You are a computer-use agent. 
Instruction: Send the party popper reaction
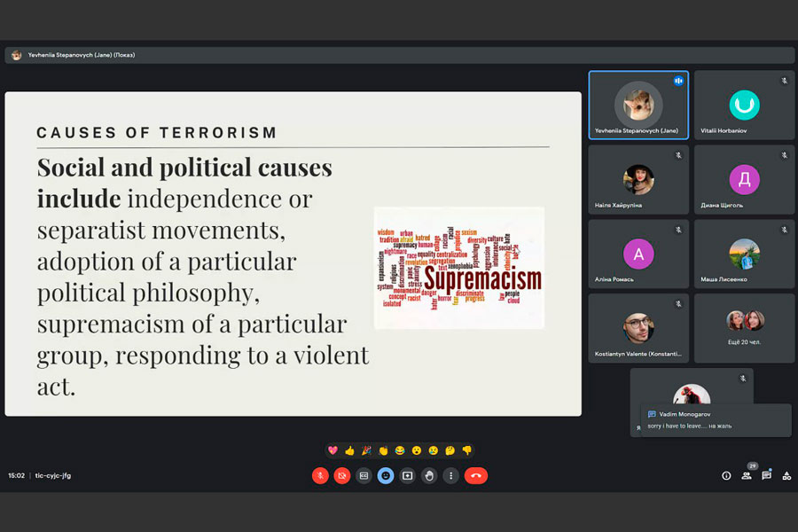click(366, 450)
